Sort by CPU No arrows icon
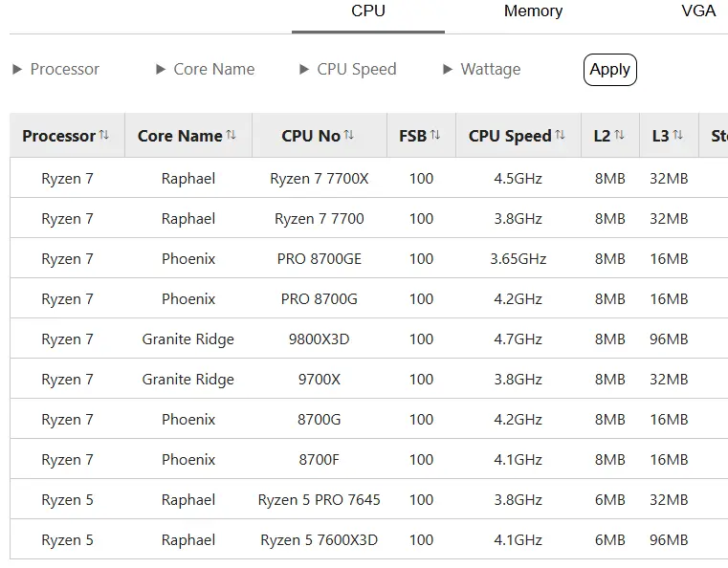 pos(349,135)
